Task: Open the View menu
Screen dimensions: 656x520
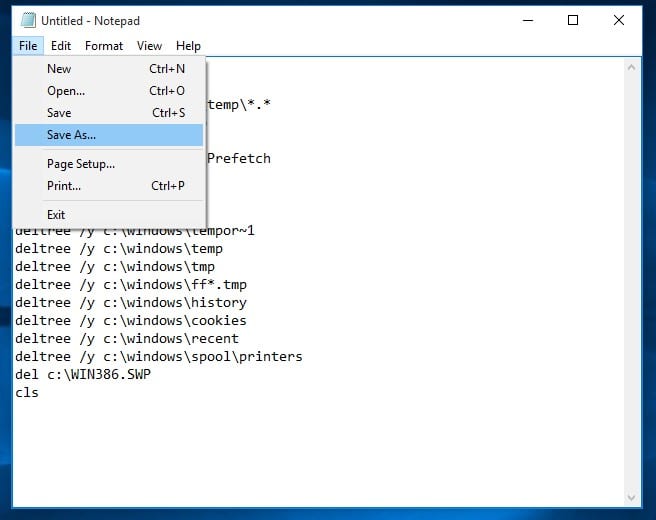Action: coord(149,45)
